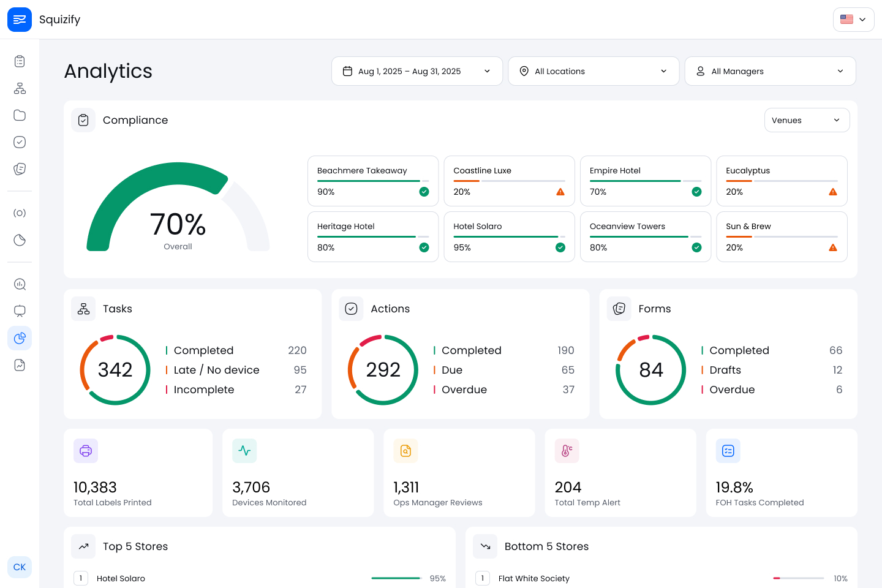Select the check-circle Actions sidebar icon
882x588 pixels.
[x=20, y=142]
